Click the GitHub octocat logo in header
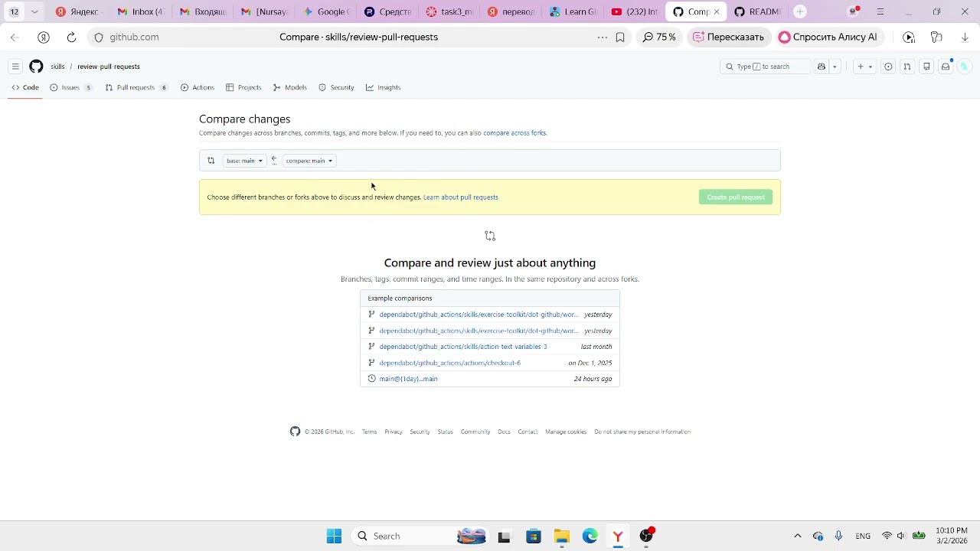 36,67
